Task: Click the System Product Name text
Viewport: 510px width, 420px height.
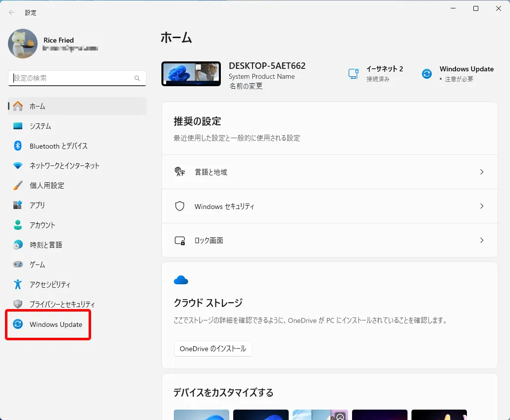Action: pyautogui.click(x=262, y=76)
